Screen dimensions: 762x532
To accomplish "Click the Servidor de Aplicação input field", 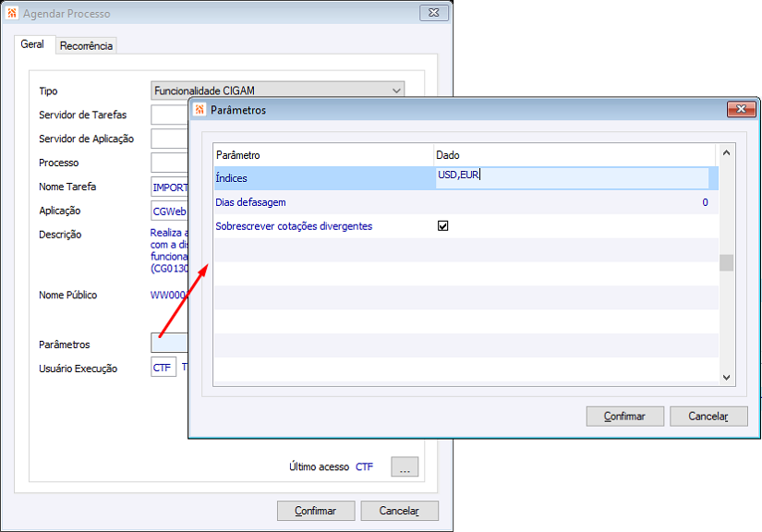I will [x=170, y=139].
